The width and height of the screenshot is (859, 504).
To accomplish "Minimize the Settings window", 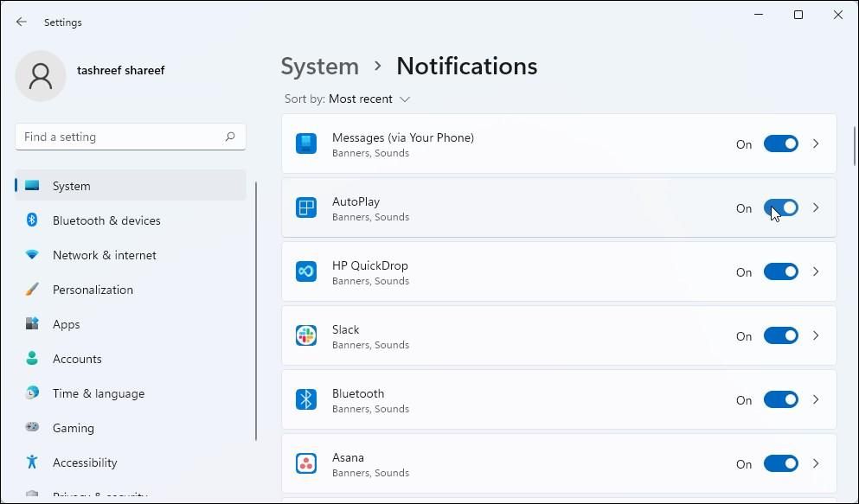I will point(759,16).
